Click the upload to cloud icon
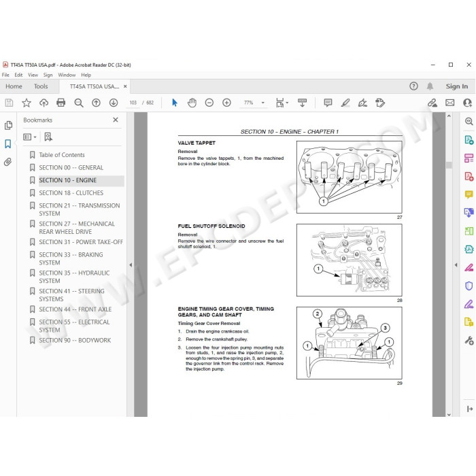Screen dimensions: 476x476 pos(44,103)
